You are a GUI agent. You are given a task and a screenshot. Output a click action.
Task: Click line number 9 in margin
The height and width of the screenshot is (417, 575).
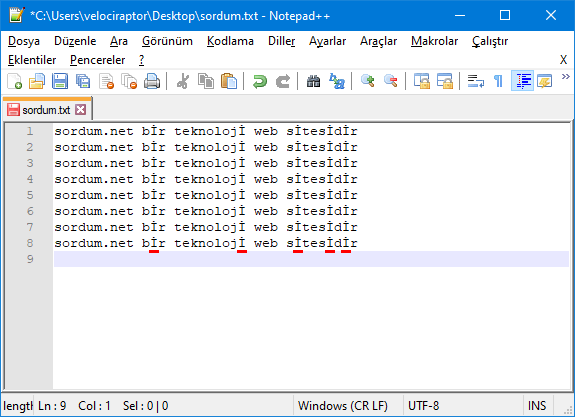pos(30,259)
